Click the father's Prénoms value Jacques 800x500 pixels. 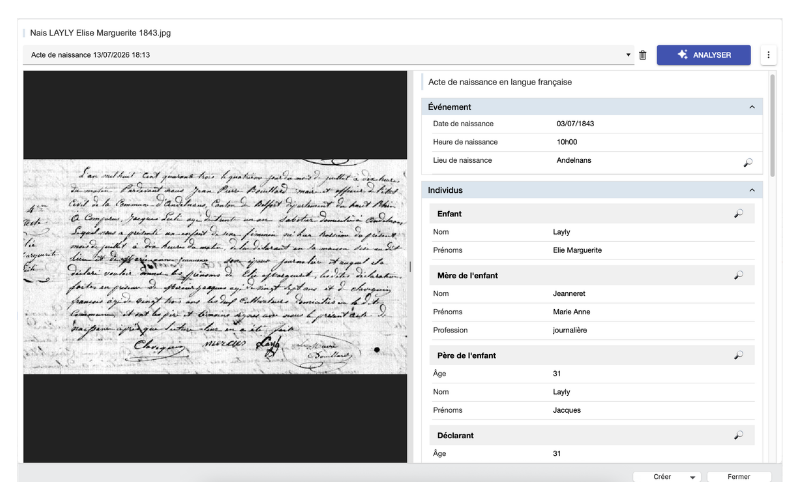click(x=566, y=410)
